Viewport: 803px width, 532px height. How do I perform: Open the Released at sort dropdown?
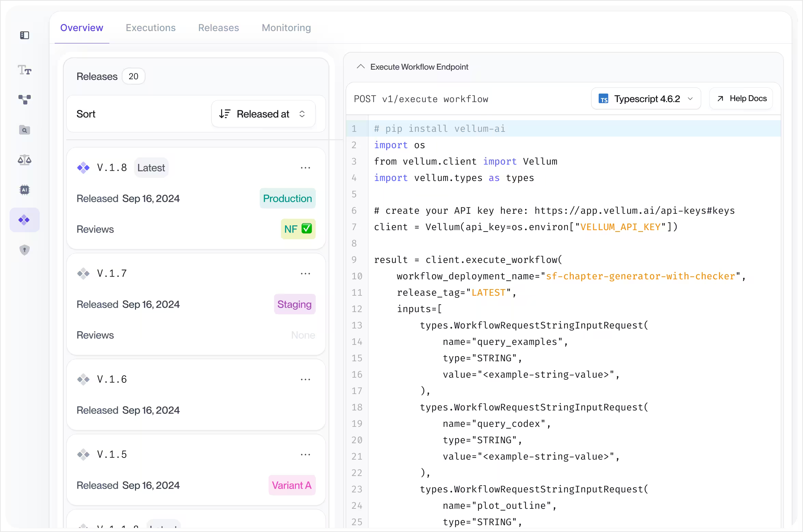pos(263,114)
